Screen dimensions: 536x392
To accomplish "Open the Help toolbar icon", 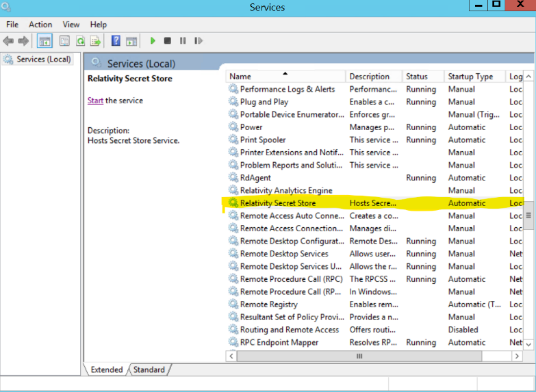I will pos(116,41).
